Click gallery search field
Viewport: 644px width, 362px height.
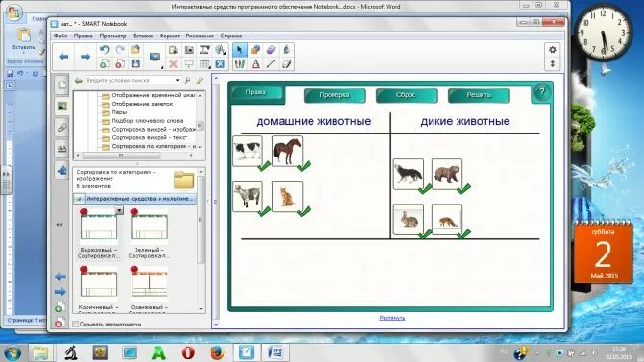[x=130, y=80]
